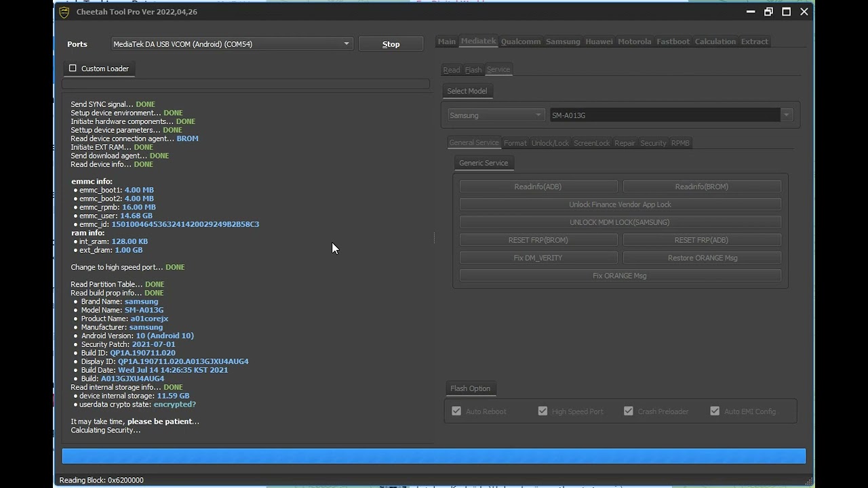Click the Cheetah Tool shield logo icon
Viewport: 868px width, 488px height.
tap(64, 12)
